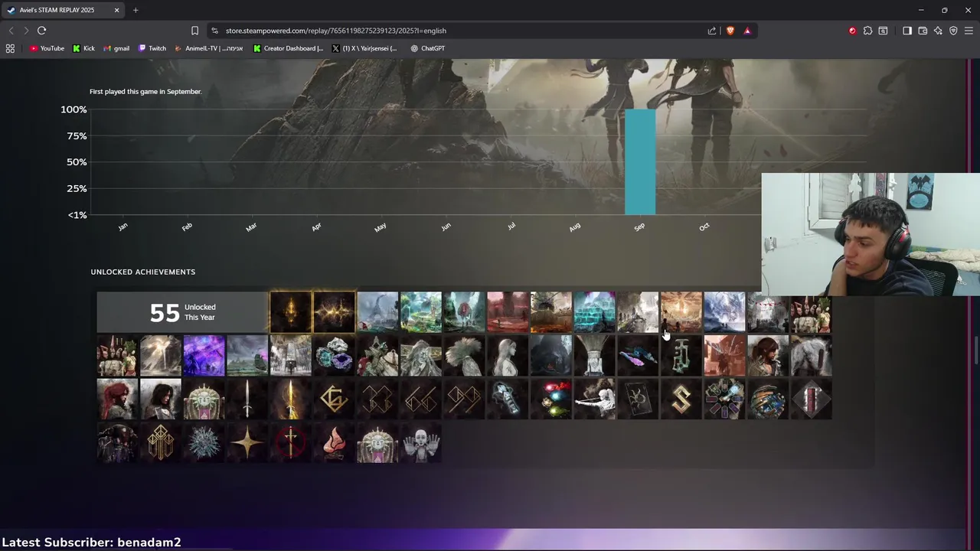Open the gmail bookmark
Screen dimensions: 980x551
pos(116,48)
